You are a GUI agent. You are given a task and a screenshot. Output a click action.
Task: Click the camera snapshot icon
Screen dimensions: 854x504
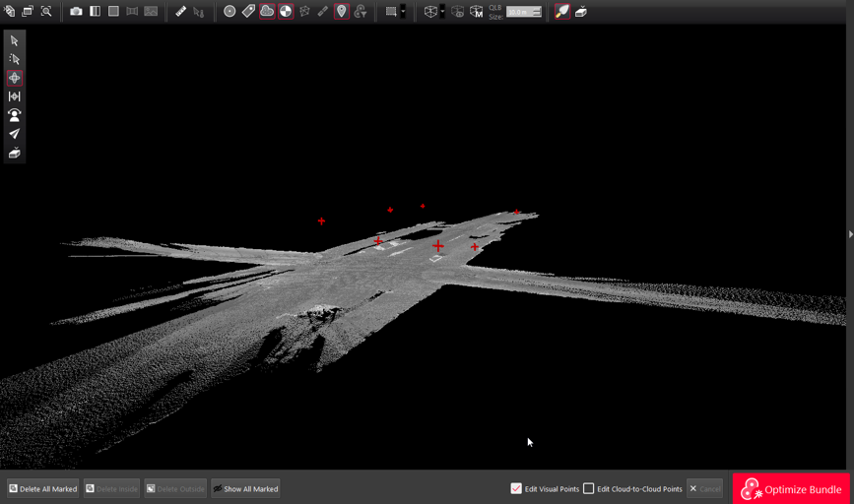coord(76,12)
